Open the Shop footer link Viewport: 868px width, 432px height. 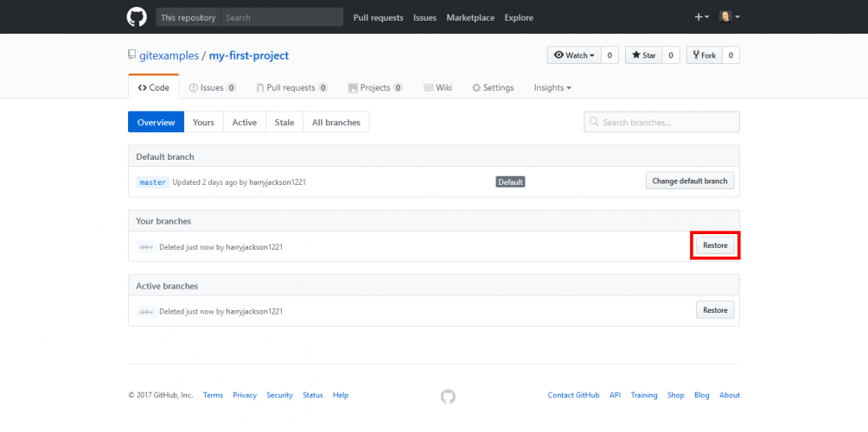point(676,395)
